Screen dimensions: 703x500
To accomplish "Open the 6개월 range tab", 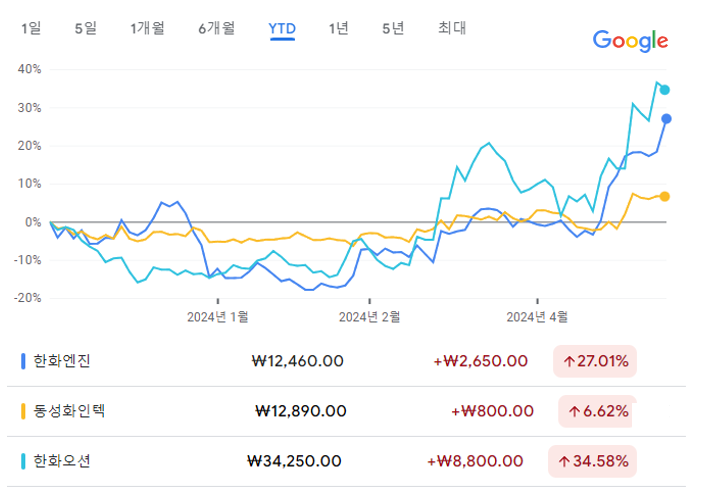I will tap(217, 29).
